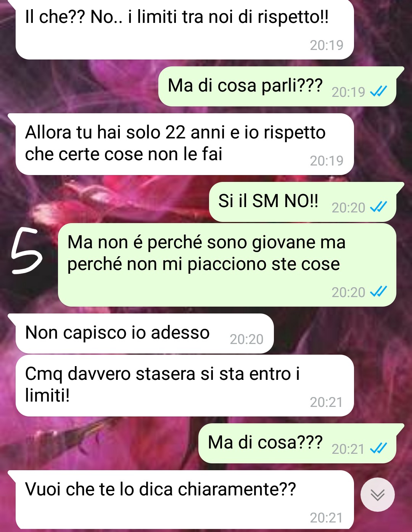412x532 pixels.
Task: Select message 'Ma di cosa parli???'
Action: (x=277, y=87)
